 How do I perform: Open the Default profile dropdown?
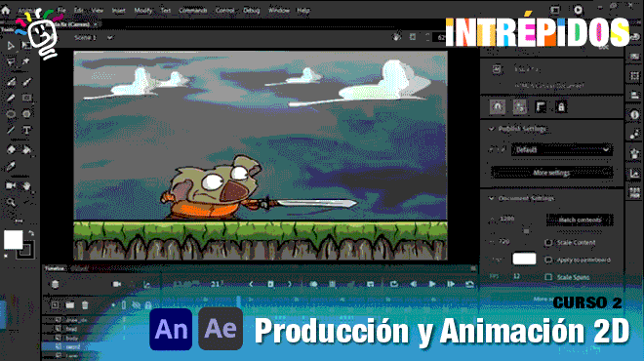[561, 150]
